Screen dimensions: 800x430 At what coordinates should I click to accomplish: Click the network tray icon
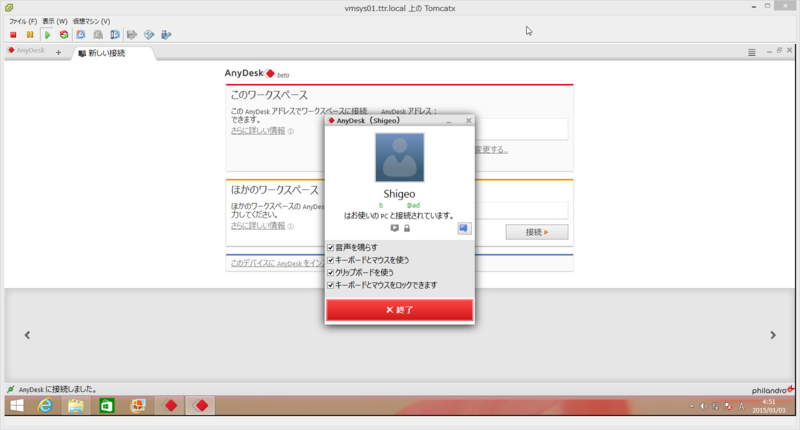click(x=716, y=407)
